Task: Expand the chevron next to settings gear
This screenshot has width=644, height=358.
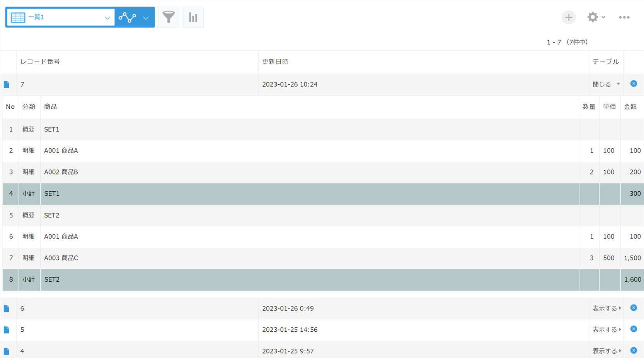Action: pos(603,17)
